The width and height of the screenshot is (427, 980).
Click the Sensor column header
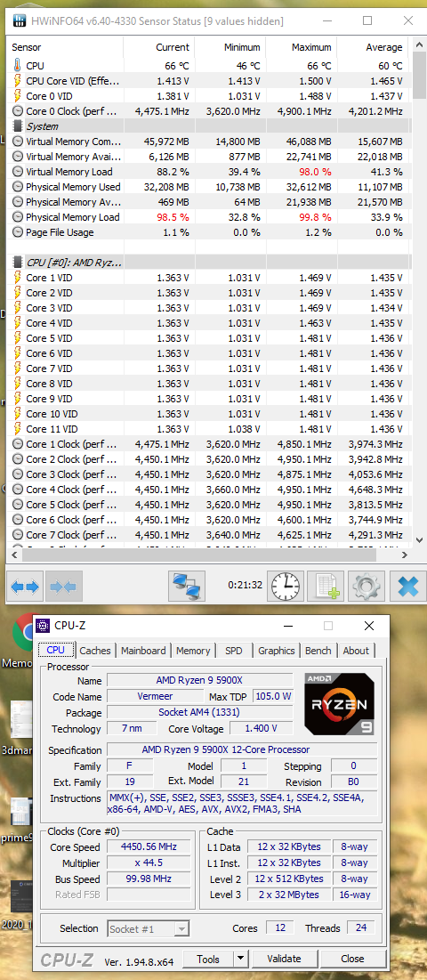pos(66,47)
